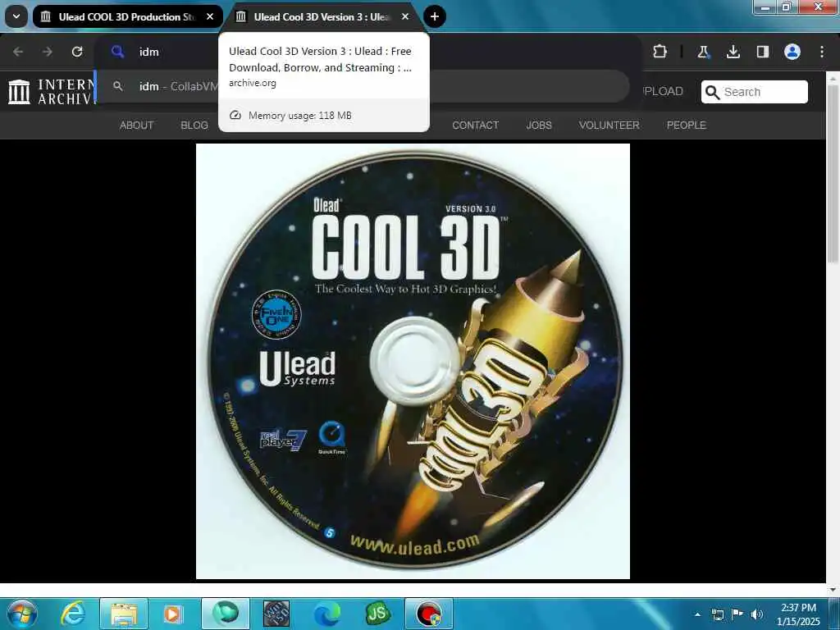Go forward to next page
840x630 pixels.
click(x=48, y=52)
